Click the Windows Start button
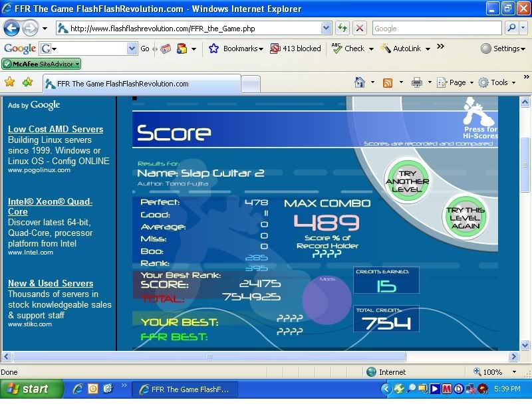532x418 pixels. click(32, 389)
